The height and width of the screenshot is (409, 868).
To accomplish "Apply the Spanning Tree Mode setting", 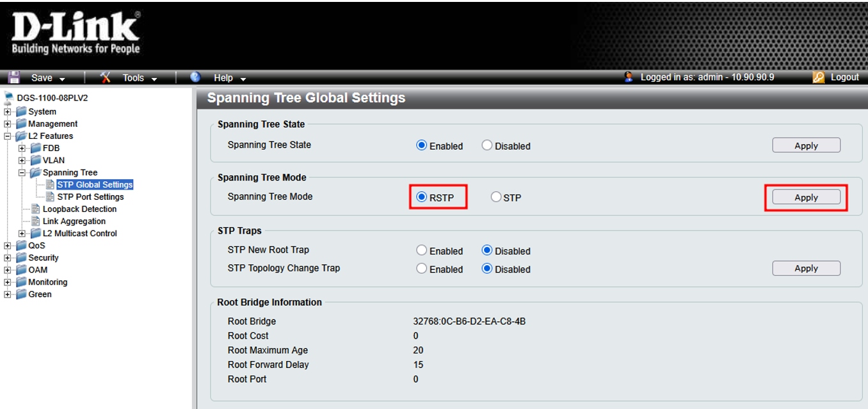I will tap(806, 198).
